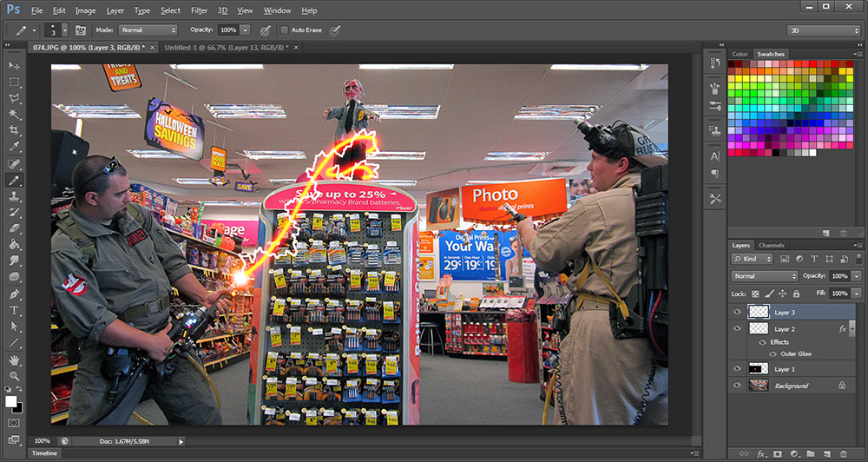Image resolution: width=868 pixels, height=462 pixels.
Task: Open the Timeline panel tab
Action: click(44, 453)
